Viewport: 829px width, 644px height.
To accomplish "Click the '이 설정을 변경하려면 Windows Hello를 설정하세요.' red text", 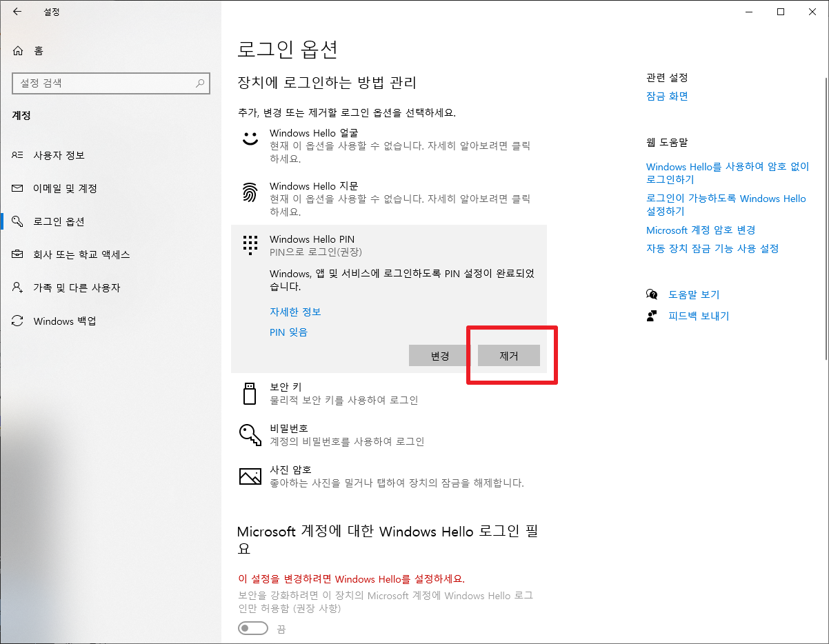I will (x=352, y=578).
